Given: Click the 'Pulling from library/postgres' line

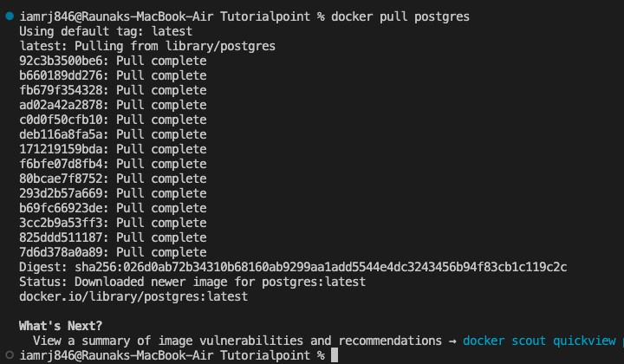Looking at the screenshot, I should (147, 46).
